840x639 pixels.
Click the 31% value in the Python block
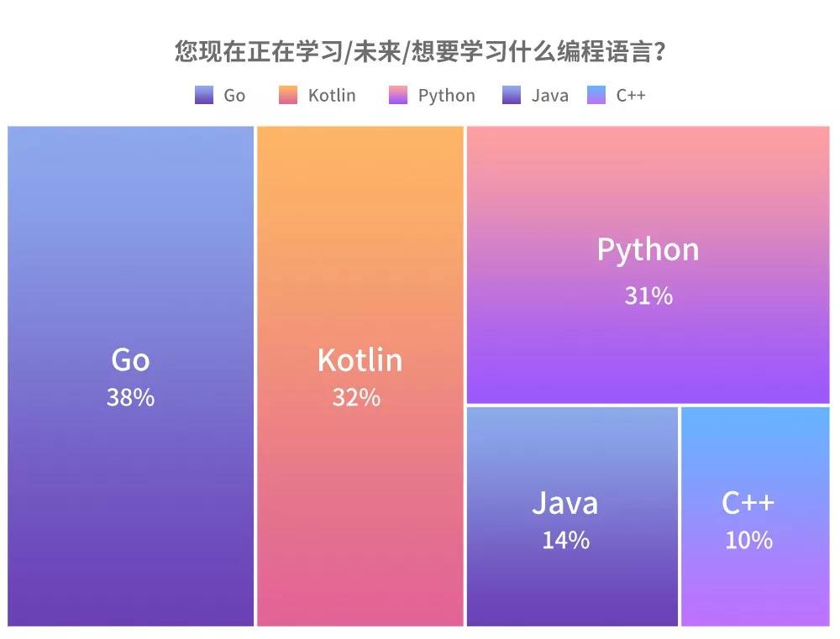click(648, 296)
